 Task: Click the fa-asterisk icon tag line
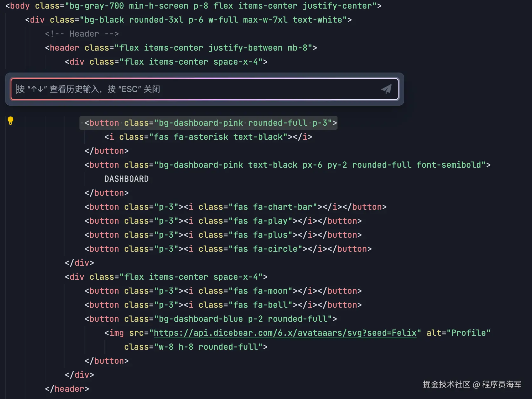coord(208,137)
